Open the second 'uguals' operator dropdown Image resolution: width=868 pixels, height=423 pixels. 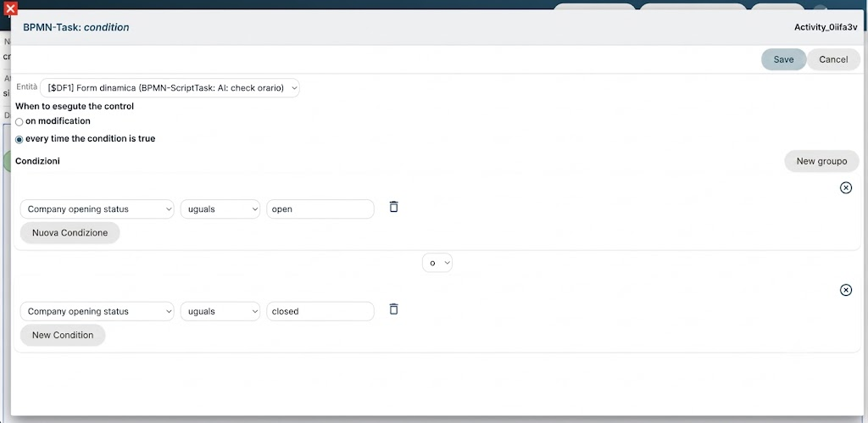coord(220,311)
